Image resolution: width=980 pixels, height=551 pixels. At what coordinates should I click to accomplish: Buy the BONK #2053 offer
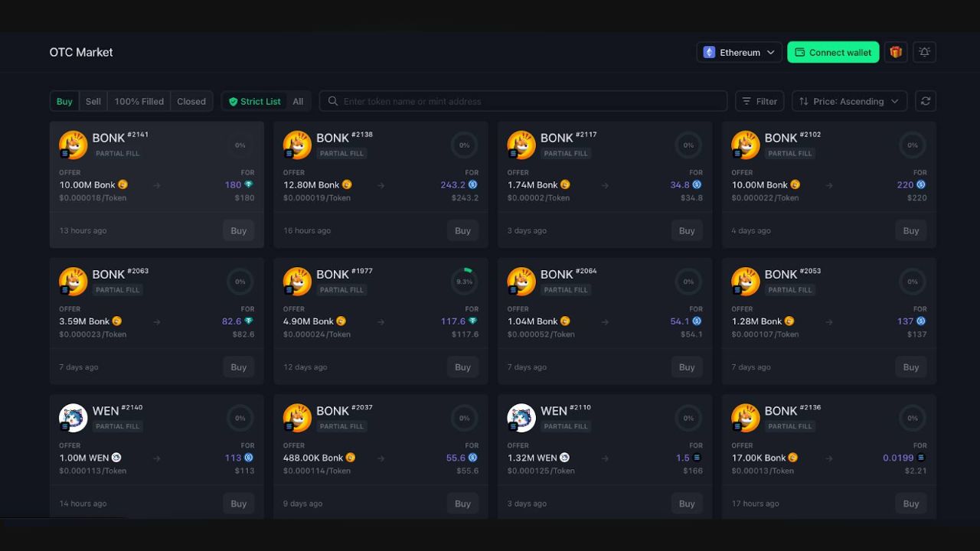coord(911,367)
